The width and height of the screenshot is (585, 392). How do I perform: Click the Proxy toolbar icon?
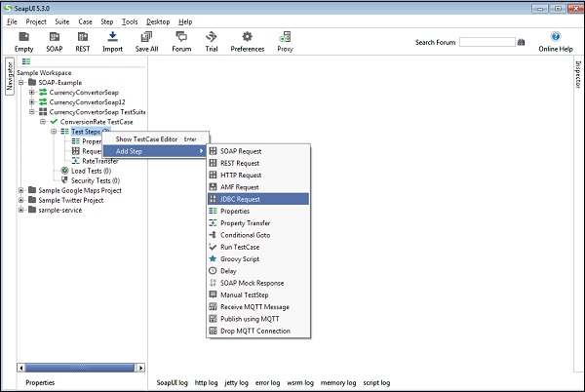pyautogui.click(x=285, y=36)
